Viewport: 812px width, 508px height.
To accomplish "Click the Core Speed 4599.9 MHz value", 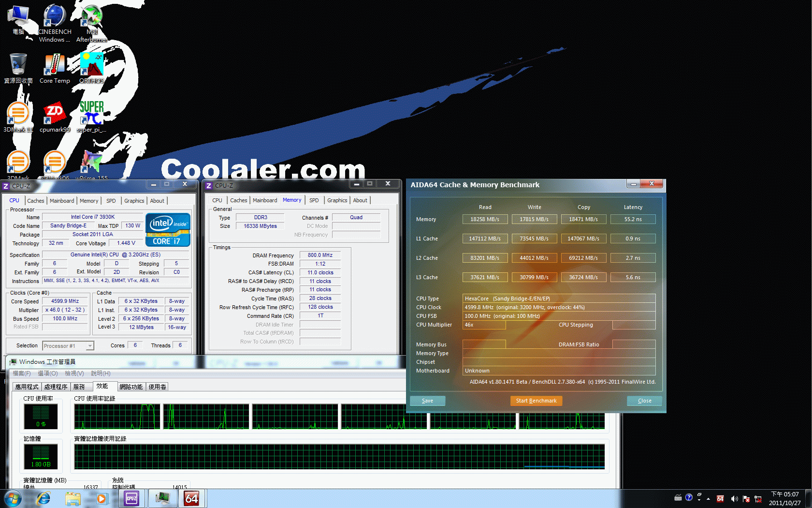I will pos(65,301).
